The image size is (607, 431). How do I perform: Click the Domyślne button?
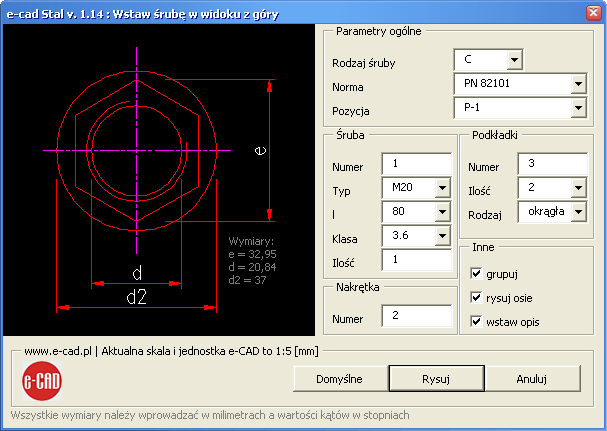338,378
